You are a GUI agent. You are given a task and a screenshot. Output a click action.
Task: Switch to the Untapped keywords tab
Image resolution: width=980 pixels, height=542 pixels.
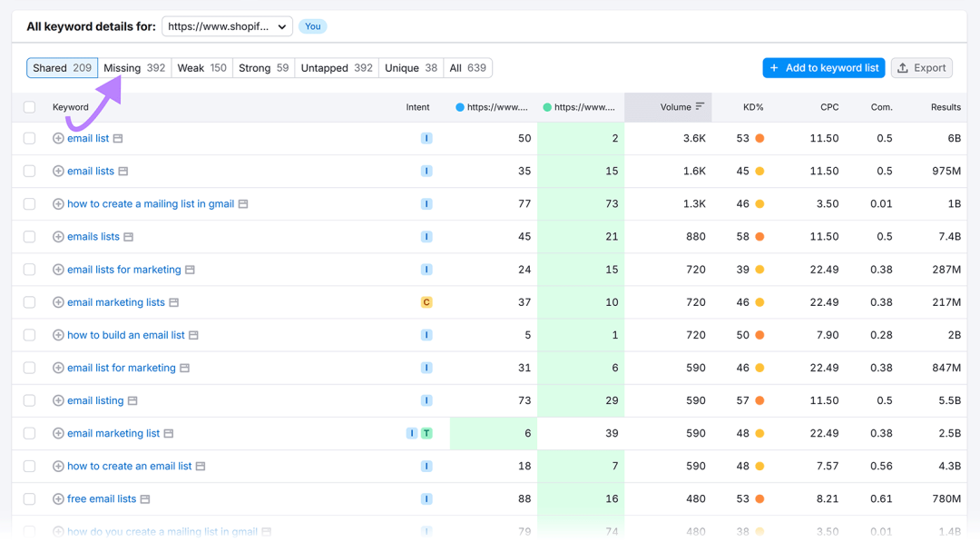point(337,68)
